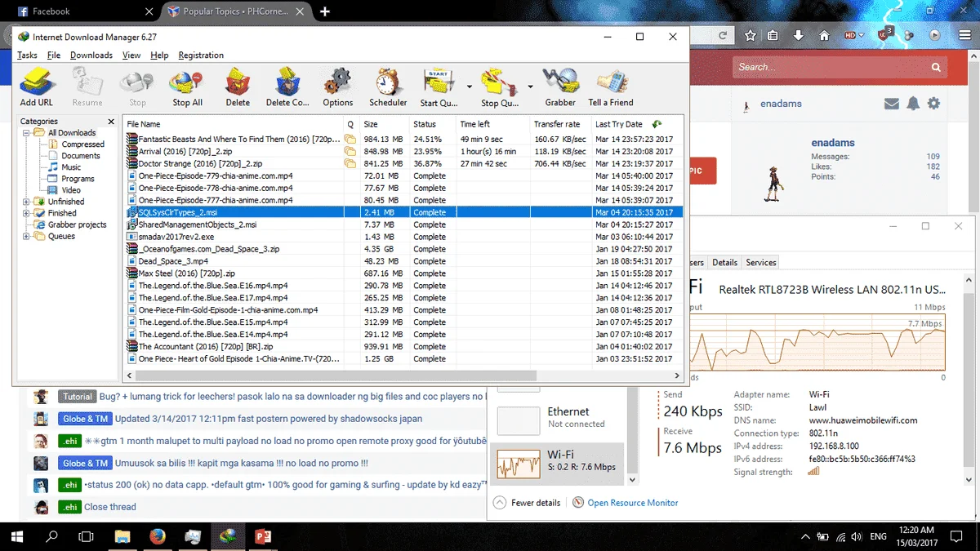Open the Stop Queue dropdown arrow

[x=530, y=86]
